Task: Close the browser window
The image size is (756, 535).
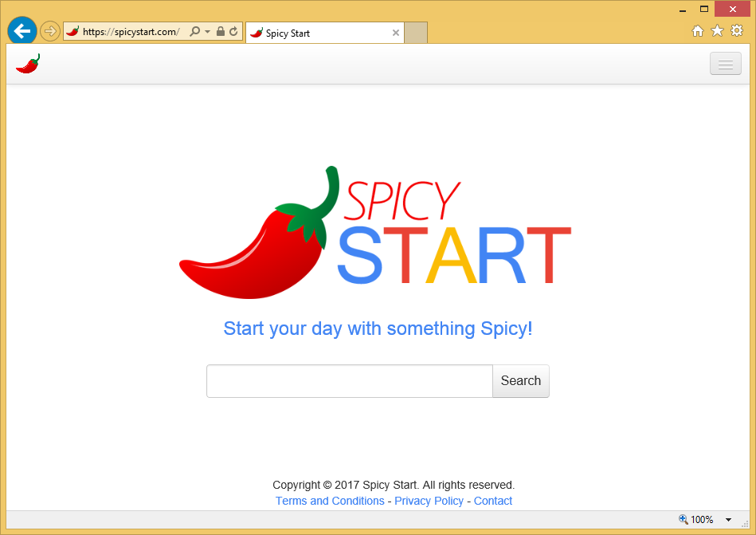Action: [732, 9]
